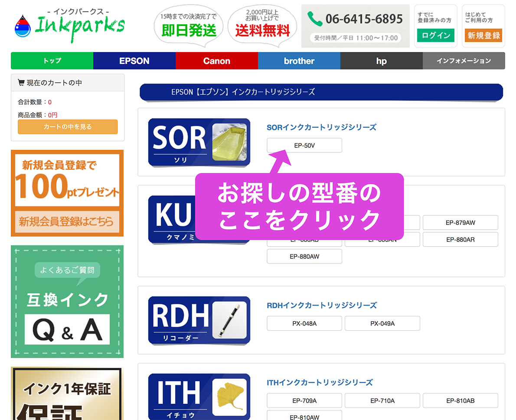Image resolution: width=516 pixels, height=420 pixels.
Task: Select model EP-709A
Action: pos(304,400)
